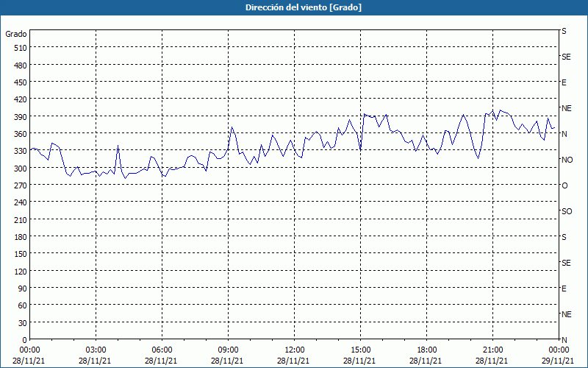Click the 150 degree axis label
Screen dimensions: 588x368
[21, 254]
